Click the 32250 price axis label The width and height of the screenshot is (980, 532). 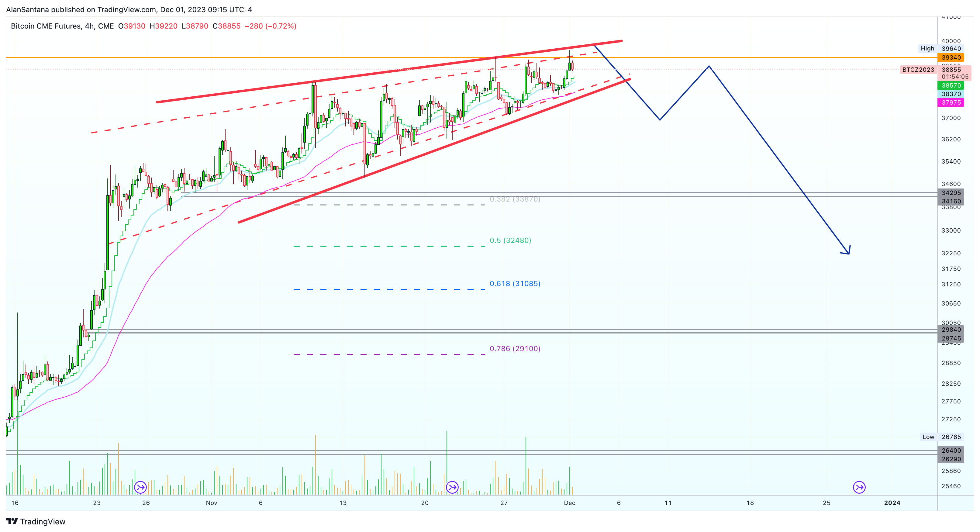click(x=951, y=254)
